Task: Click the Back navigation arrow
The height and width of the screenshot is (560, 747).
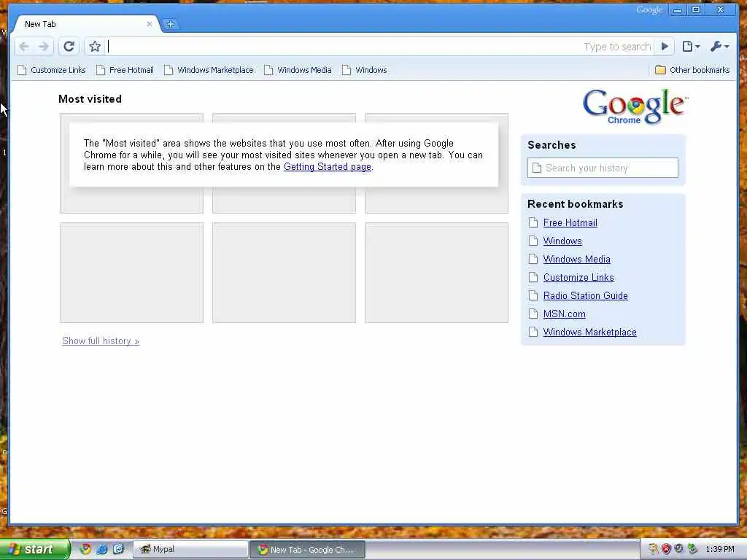Action: pyautogui.click(x=24, y=46)
